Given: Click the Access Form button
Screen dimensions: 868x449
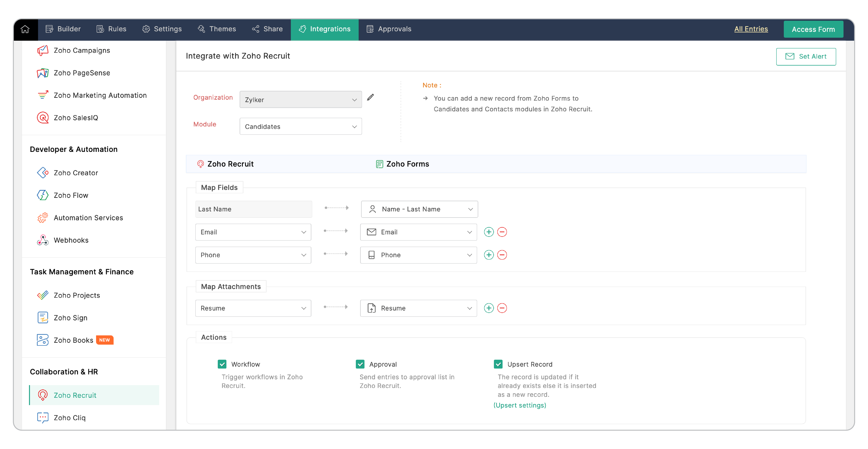Looking at the screenshot, I should [813, 29].
